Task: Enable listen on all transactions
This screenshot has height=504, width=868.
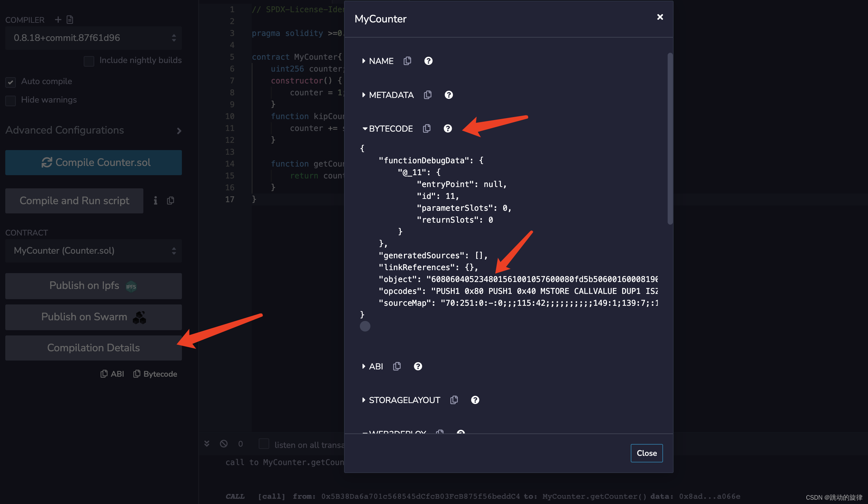Action: click(x=264, y=444)
